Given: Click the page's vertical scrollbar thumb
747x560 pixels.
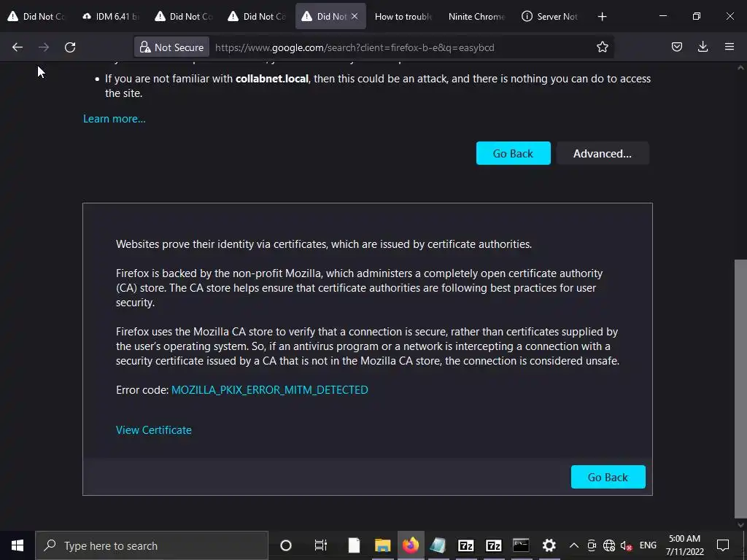Looking at the screenshot, I should pyautogui.click(x=740, y=389).
